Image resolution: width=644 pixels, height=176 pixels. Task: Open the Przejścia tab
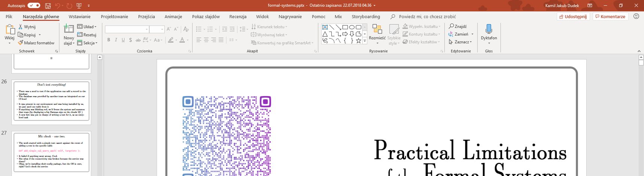click(146, 17)
